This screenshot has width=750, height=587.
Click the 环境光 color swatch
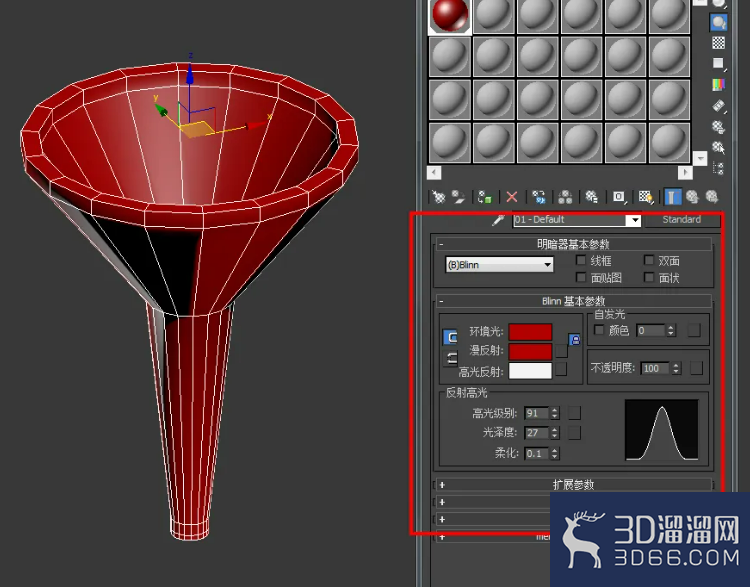[x=530, y=332]
